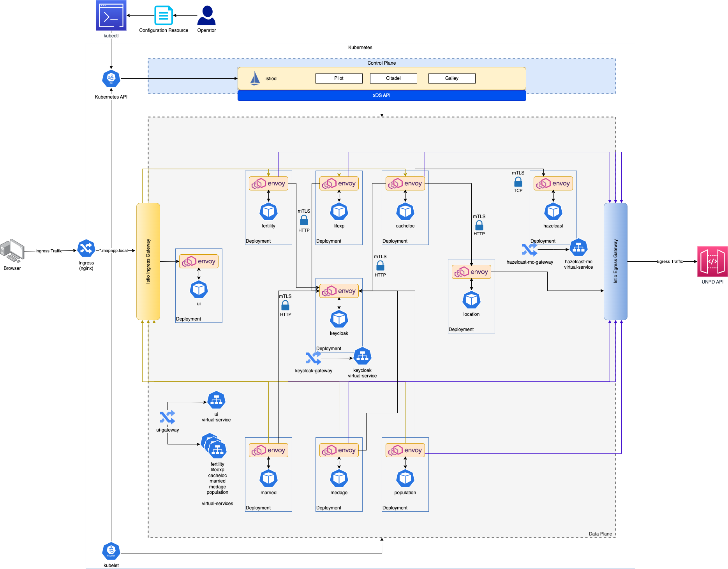Click the envoy proxy in population deployment
The height and width of the screenshot is (569, 728).
pyautogui.click(x=405, y=450)
